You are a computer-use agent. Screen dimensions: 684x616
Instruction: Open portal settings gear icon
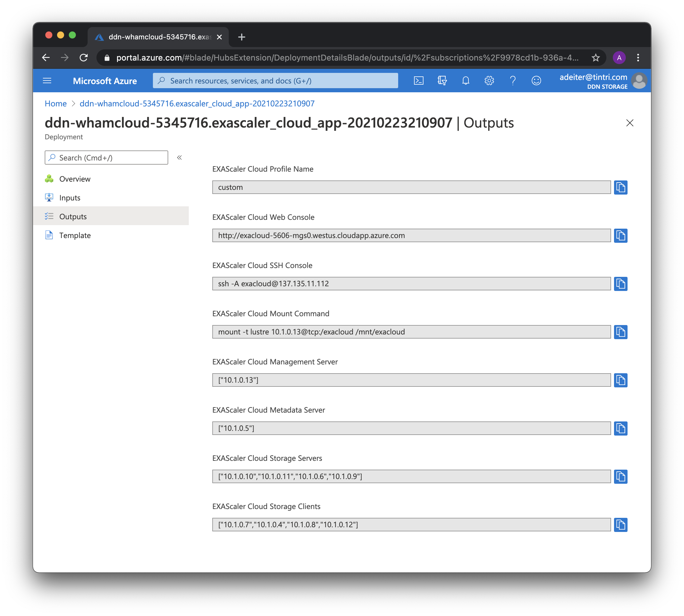pyautogui.click(x=489, y=81)
